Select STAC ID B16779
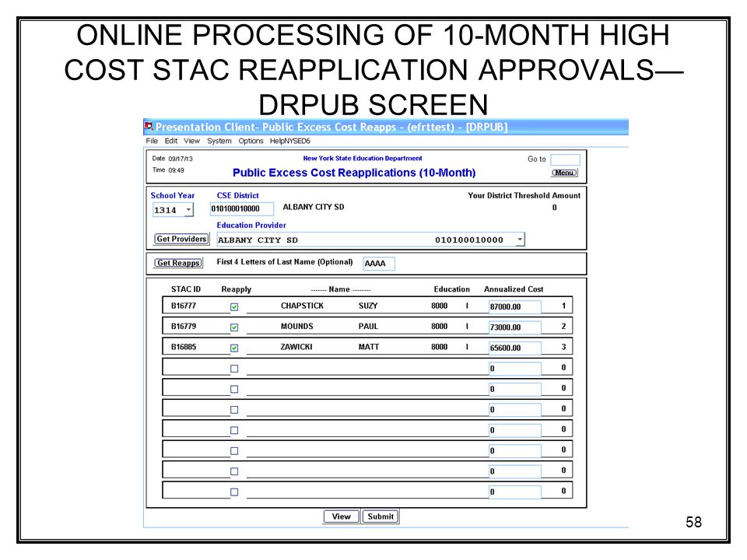Viewport: 747px width, 560px height. point(184,326)
